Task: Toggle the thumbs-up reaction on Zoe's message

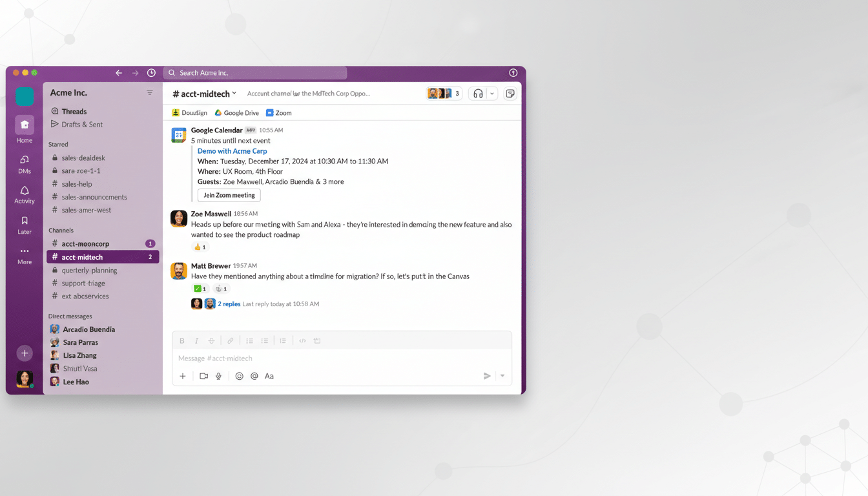Action: click(x=200, y=247)
